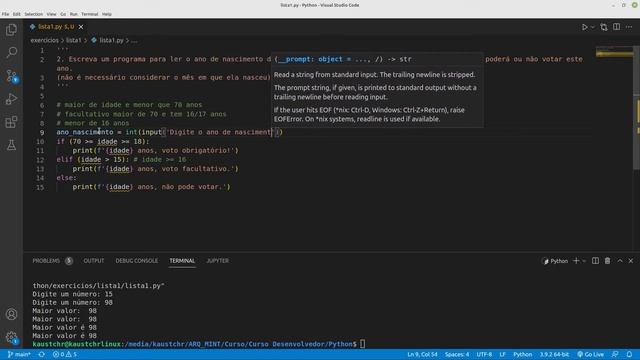Close the lista1.py editor tab

click(81, 27)
